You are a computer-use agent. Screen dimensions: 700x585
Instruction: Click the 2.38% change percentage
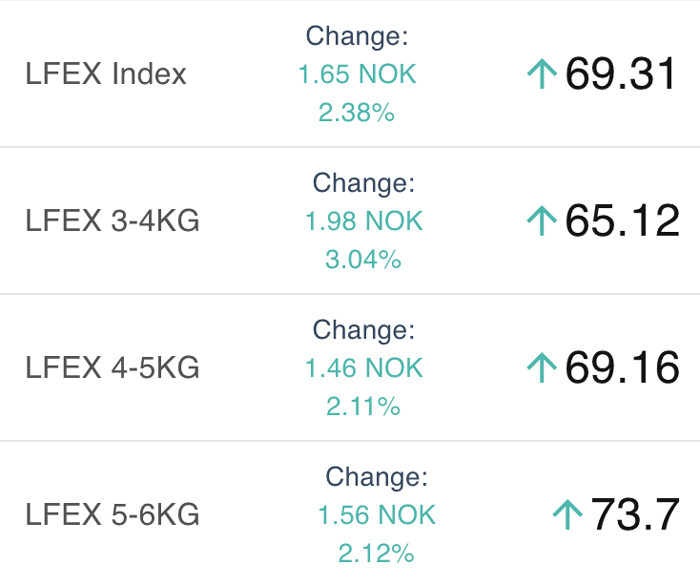click(357, 112)
